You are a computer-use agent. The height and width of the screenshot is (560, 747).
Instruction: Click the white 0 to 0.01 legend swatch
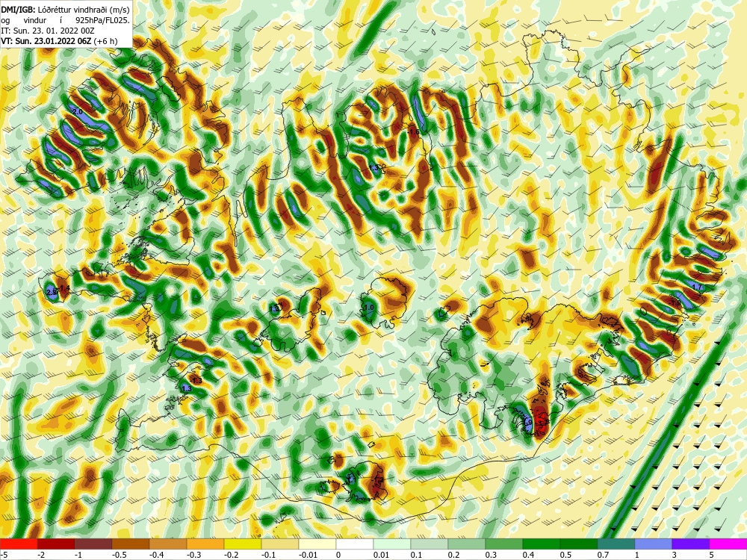click(x=355, y=544)
